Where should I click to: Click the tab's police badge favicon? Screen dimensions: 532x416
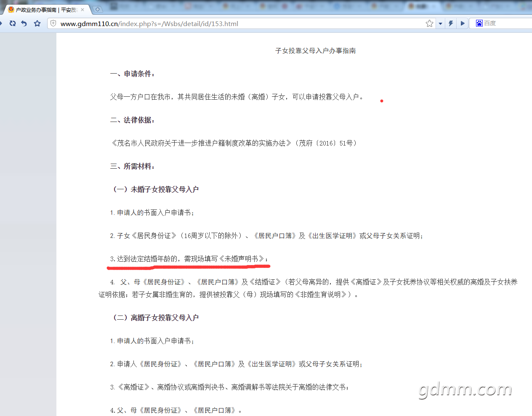pyautogui.click(x=11, y=9)
